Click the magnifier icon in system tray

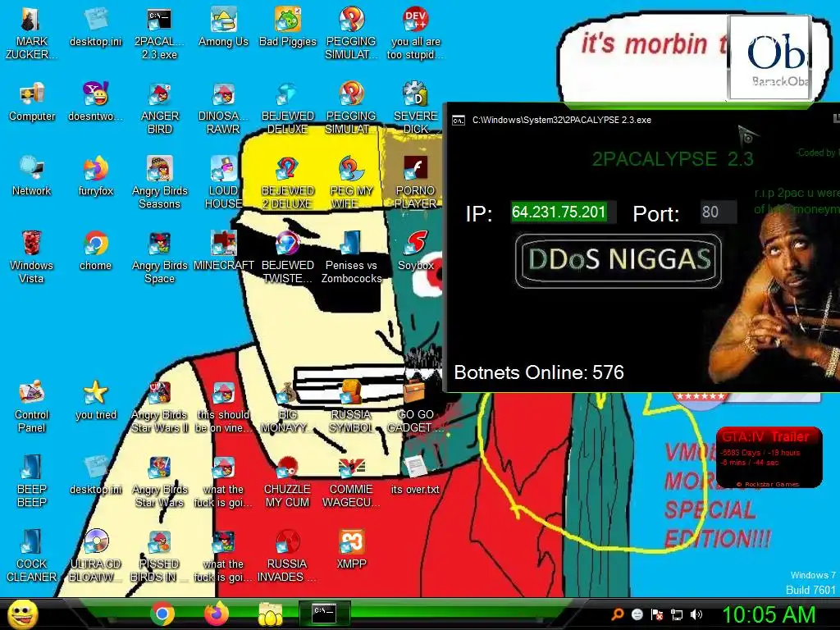(x=617, y=614)
